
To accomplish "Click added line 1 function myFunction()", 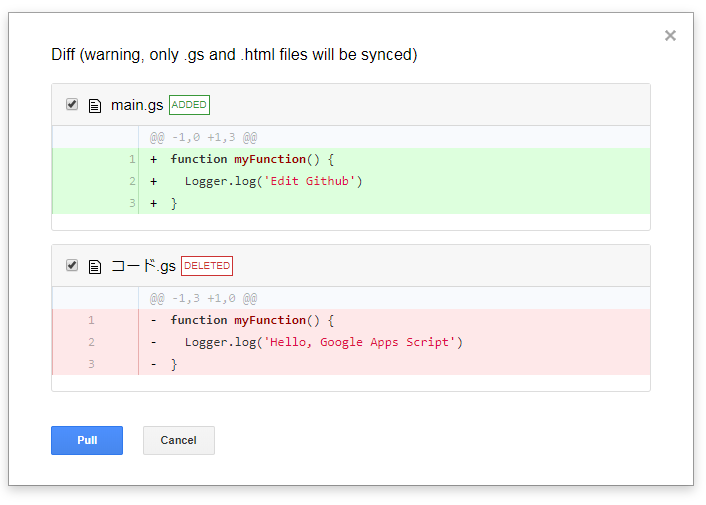I will point(351,159).
